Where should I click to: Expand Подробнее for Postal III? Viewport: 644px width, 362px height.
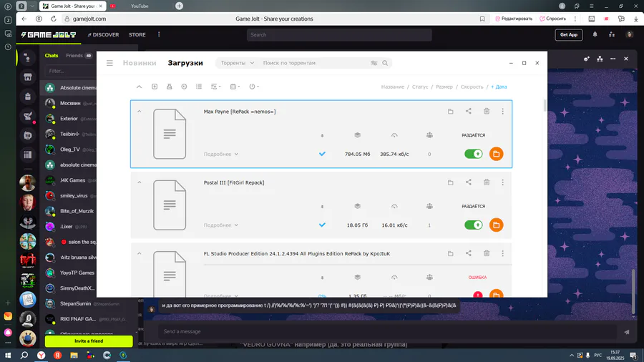point(221,225)
